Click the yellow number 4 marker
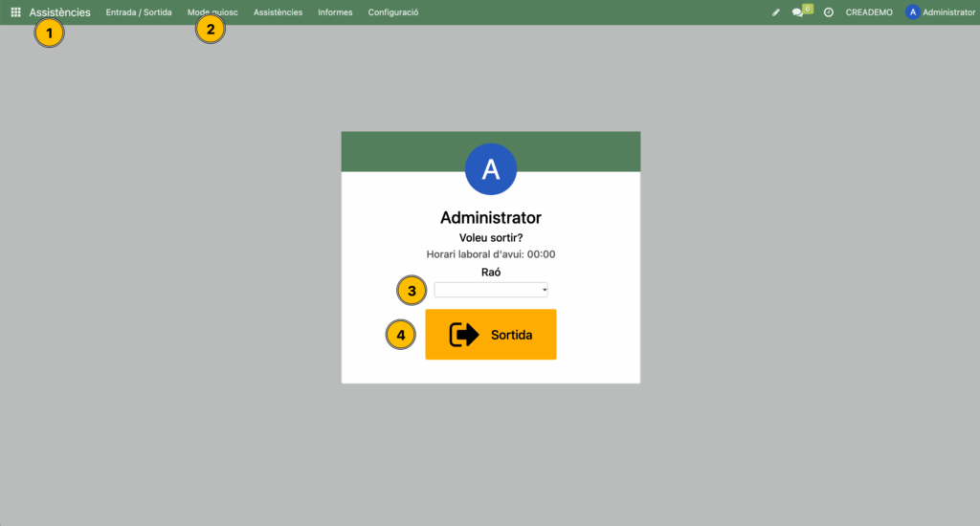980x526 pixels. coord(401,335)
